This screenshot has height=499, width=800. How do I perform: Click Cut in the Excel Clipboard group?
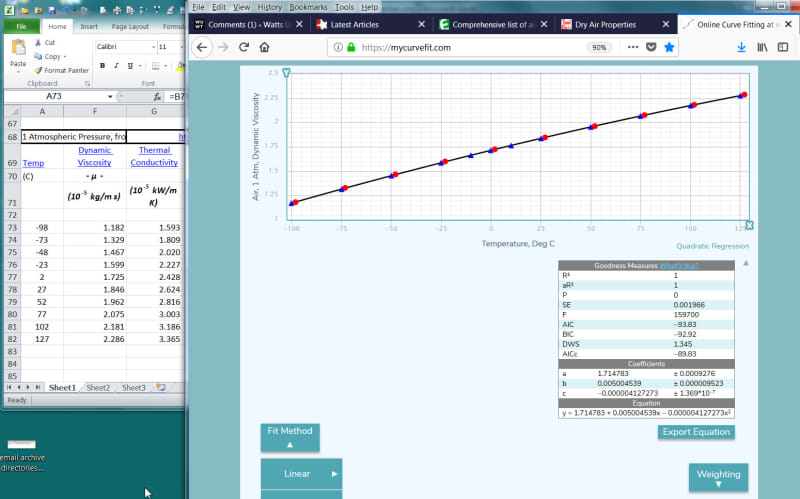pos(45,42)
